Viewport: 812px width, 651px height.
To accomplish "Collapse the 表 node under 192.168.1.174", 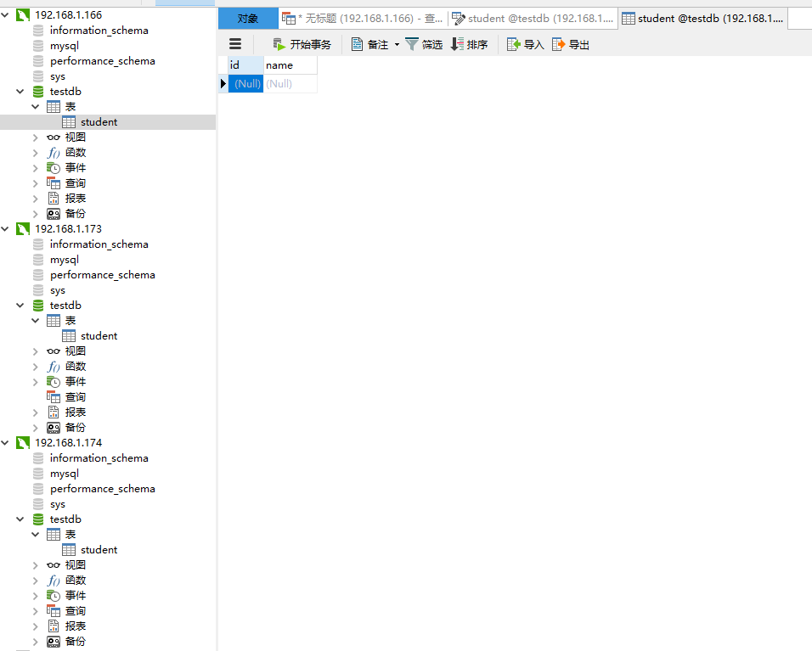I will [x=35, y=534].
